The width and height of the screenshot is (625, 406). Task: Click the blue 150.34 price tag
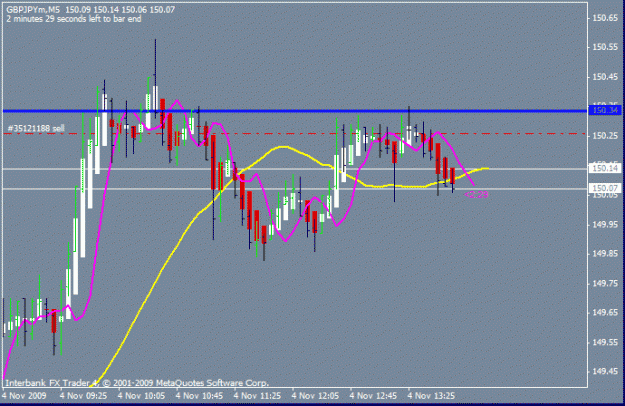tap(604, 110)
